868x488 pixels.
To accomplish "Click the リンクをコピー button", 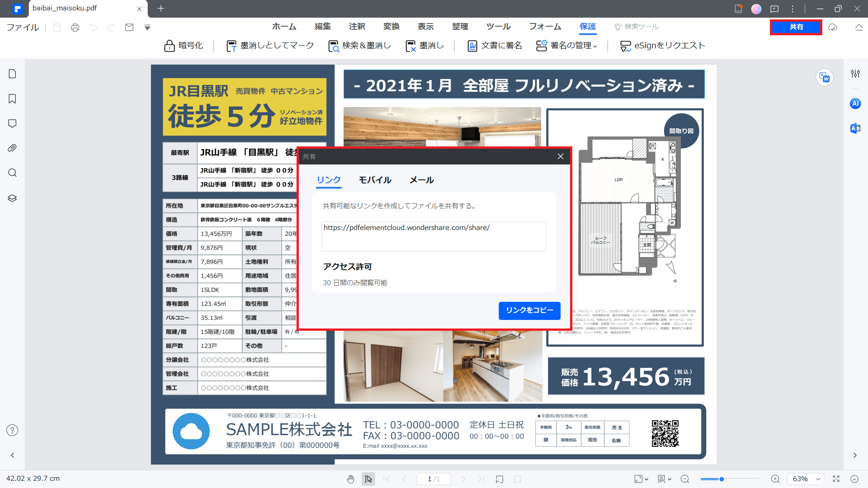I will point(529,310).
